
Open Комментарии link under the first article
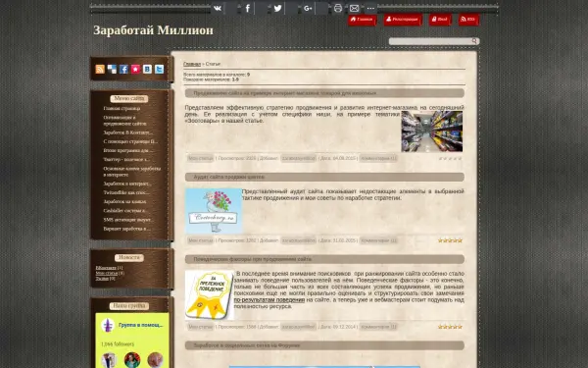click(x=378, y=158)
